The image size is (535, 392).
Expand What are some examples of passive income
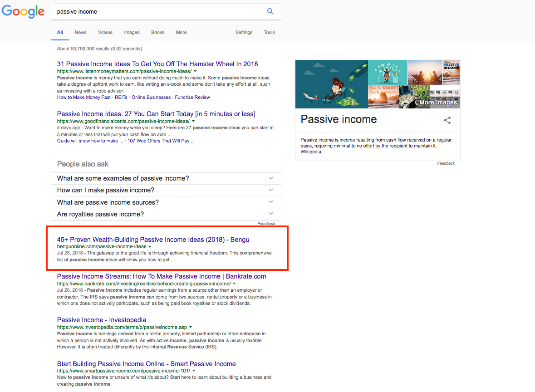(166, 178)
